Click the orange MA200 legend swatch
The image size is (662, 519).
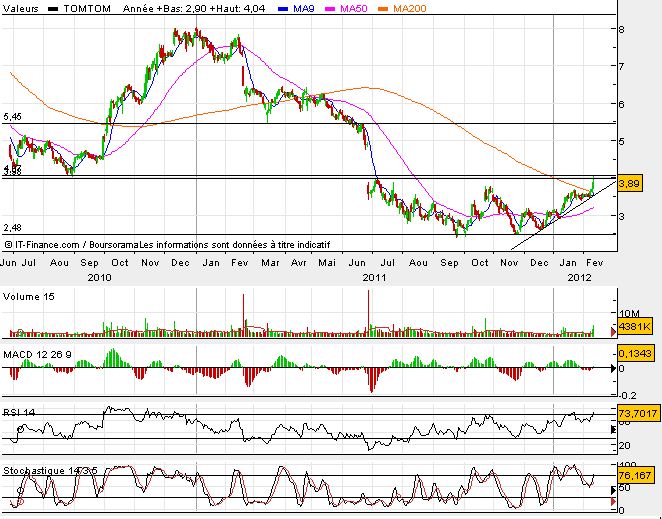pos(383,9)
